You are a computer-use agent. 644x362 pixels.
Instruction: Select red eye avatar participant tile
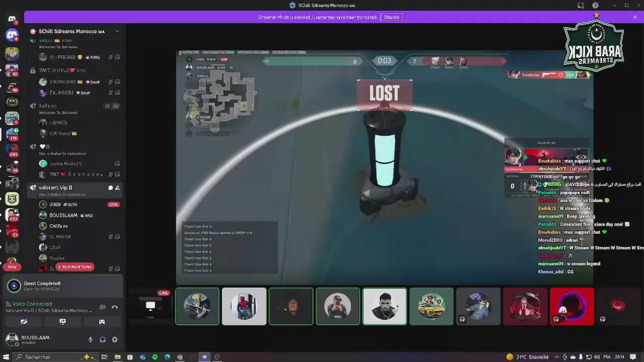point(618,306)
